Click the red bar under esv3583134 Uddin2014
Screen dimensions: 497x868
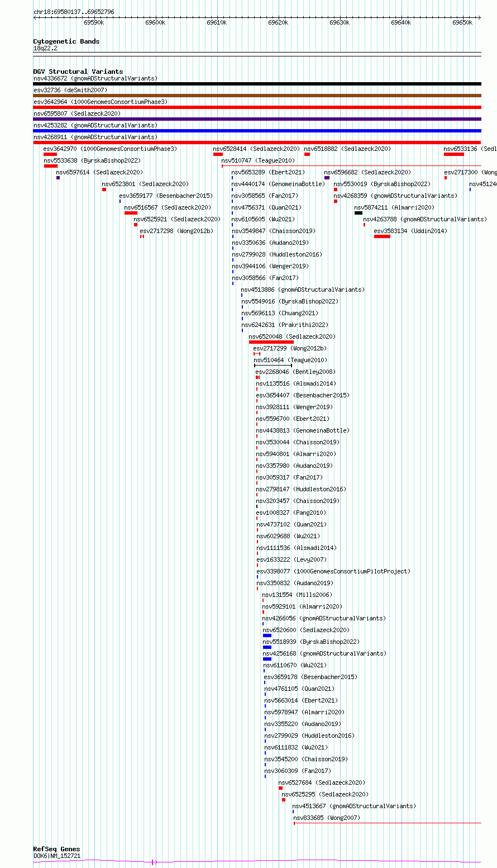pyautogui.click(x=382, y=236)
